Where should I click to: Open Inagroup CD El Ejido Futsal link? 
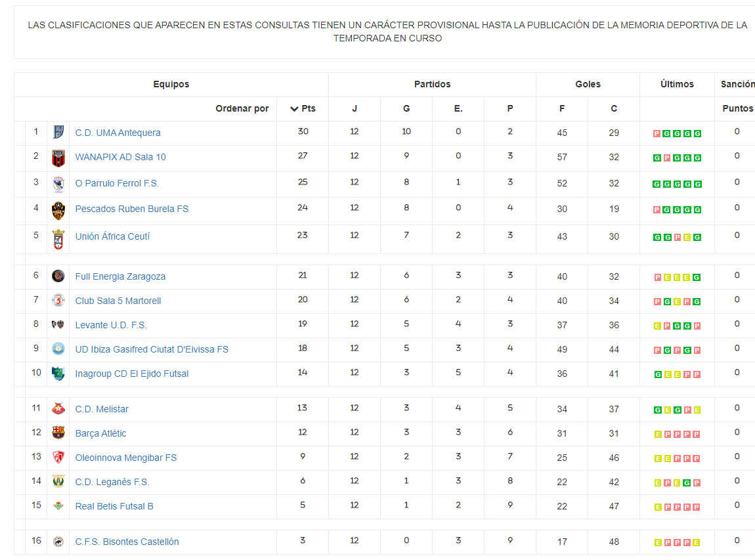pyautogui.click(x=132, y=374)
